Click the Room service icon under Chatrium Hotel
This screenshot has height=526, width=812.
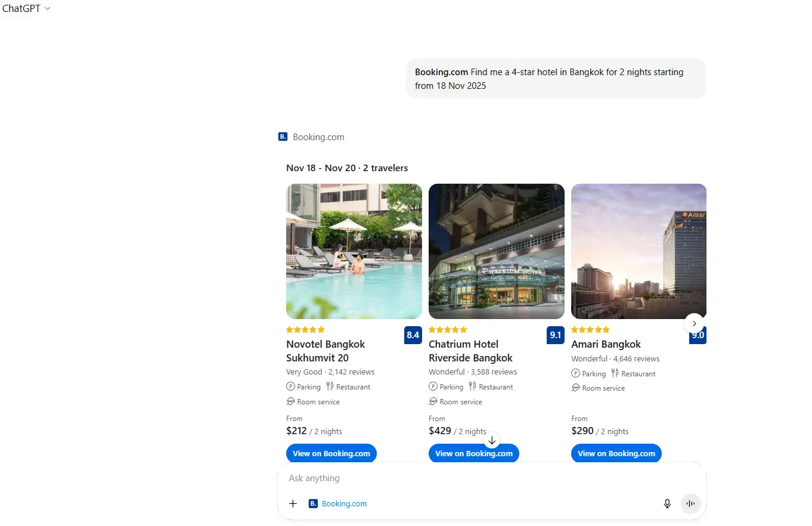tap(432, 401)
